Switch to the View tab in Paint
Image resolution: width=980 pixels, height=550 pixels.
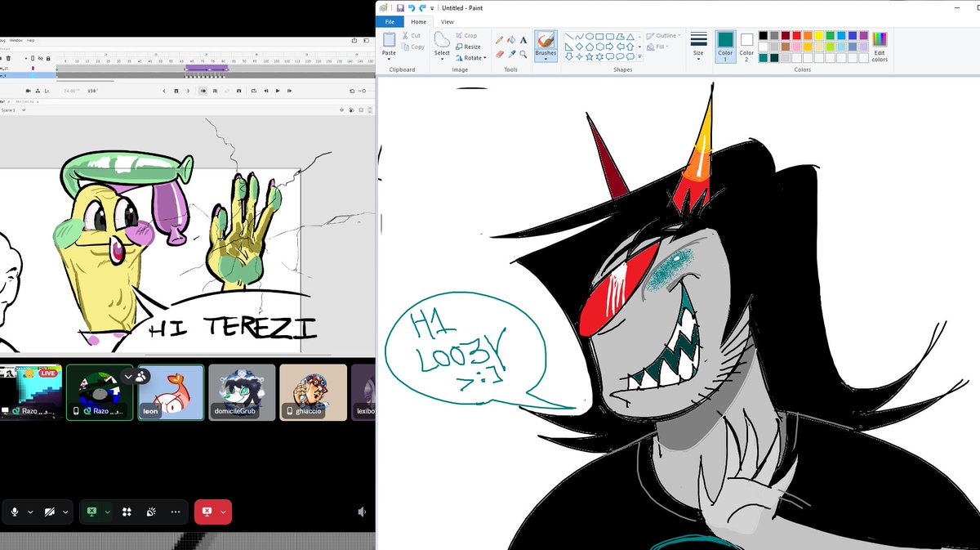coord(447,22)
